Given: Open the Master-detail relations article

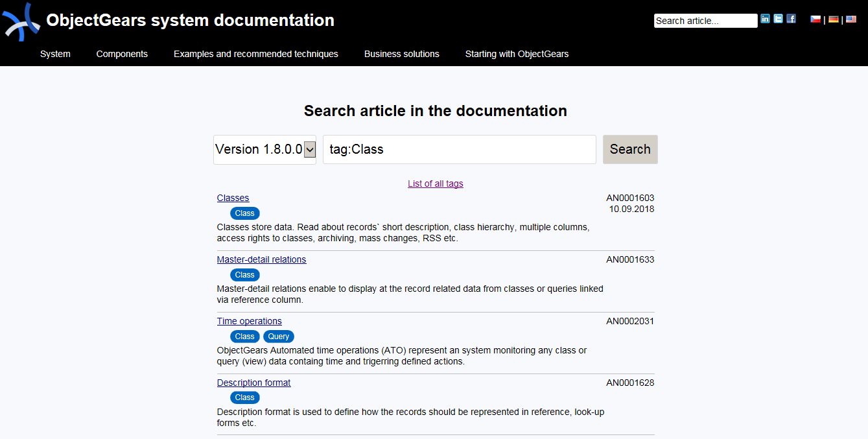Looking at the screenshot, I should point(261,259).
